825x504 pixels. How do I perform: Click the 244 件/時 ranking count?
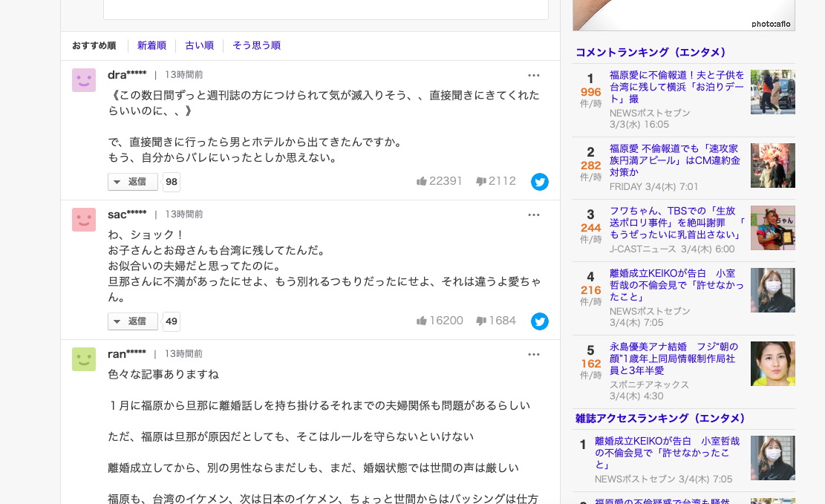tap(590, 233)
